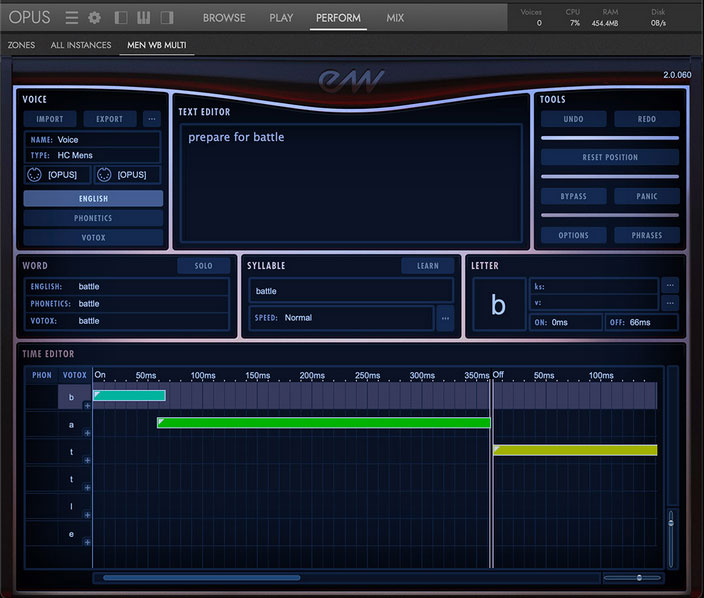
Task: Open the BROWSE page
Action: point(224,18)
